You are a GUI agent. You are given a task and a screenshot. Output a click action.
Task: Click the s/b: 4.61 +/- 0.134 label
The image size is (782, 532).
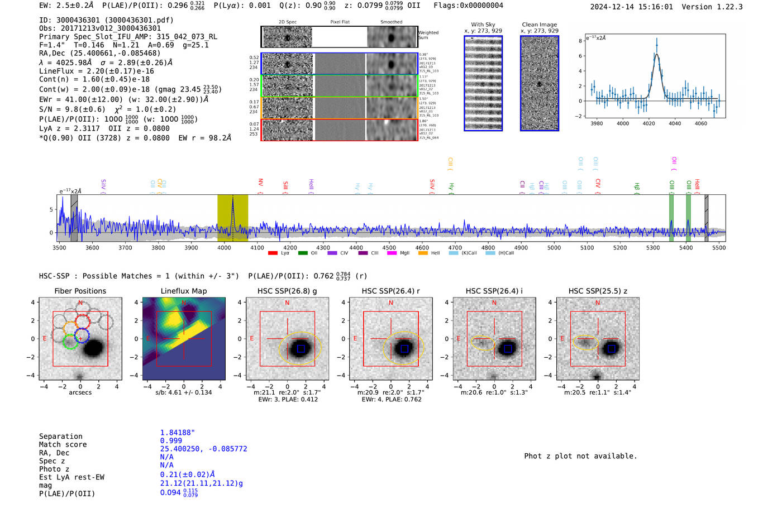click(184, 392)
